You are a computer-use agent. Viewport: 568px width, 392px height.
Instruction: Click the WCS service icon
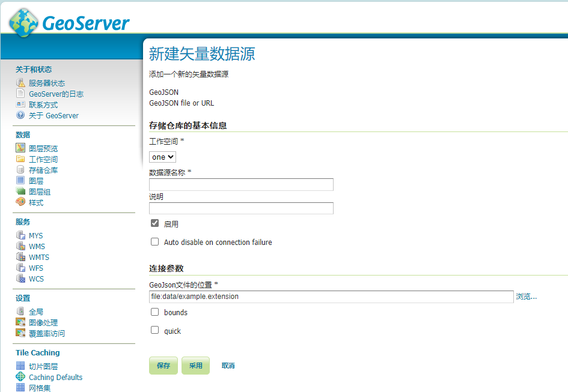(x=20, y=279)
